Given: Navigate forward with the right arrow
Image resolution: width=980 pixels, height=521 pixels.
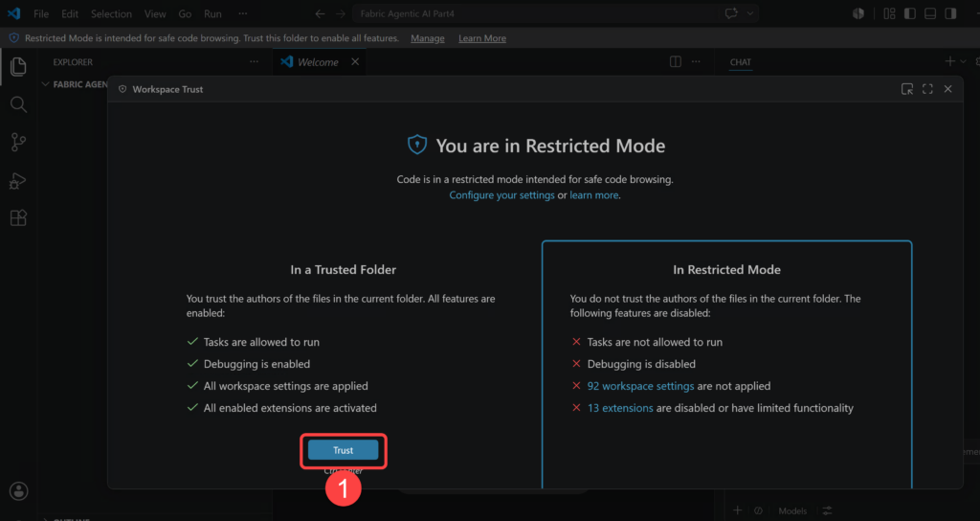Looking at the screenshot, I should pos(340,13).
